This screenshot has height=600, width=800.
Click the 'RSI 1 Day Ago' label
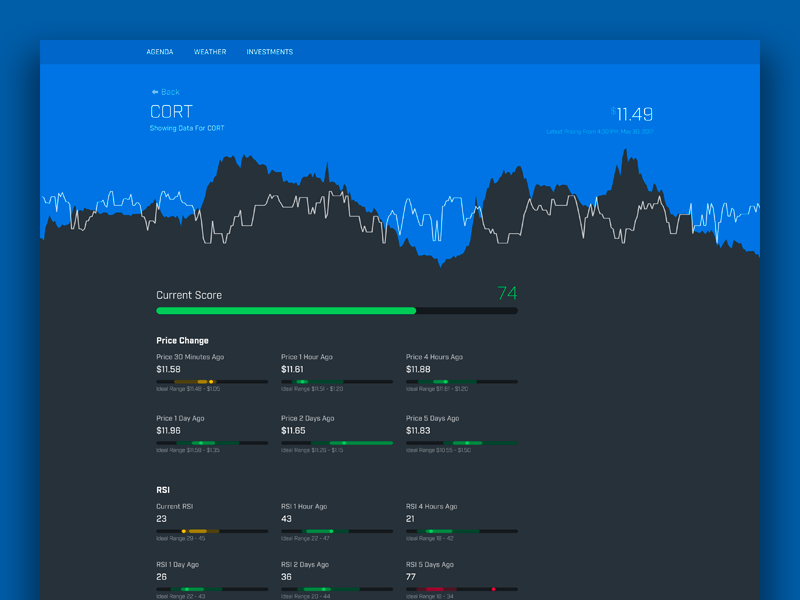pos(178,565)
